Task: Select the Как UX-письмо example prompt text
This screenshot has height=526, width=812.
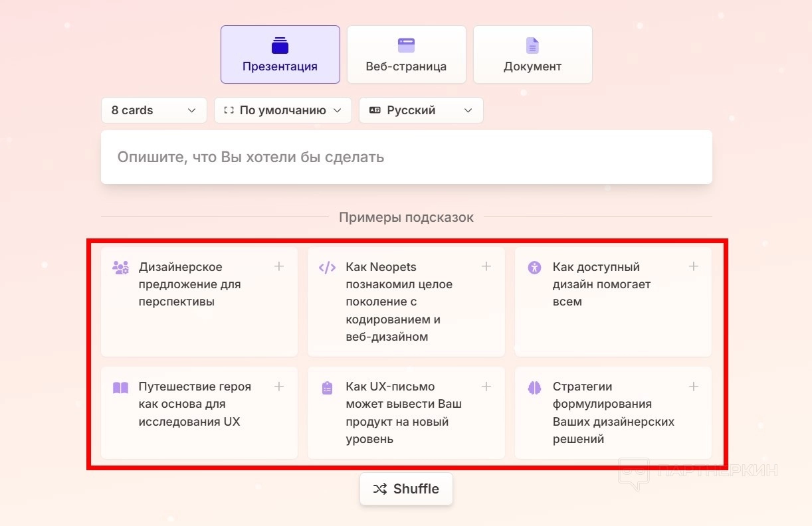Action: coord(403,412)
